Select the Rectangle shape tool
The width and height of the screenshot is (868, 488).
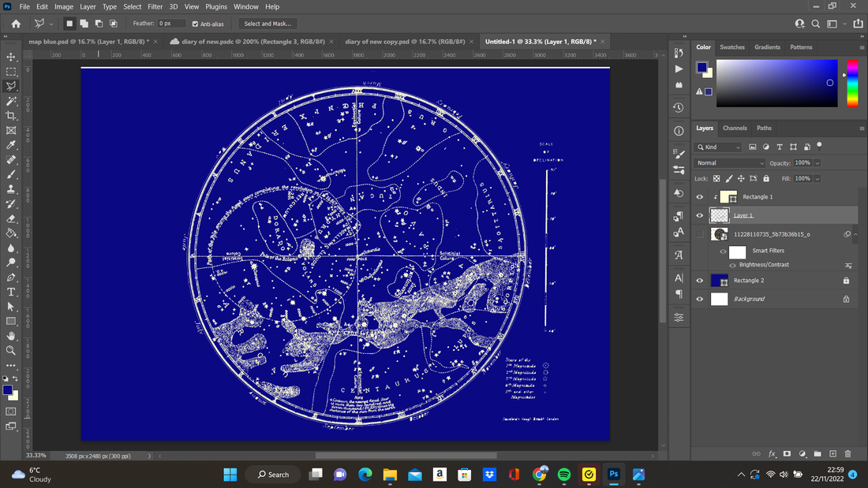point(11,321)
